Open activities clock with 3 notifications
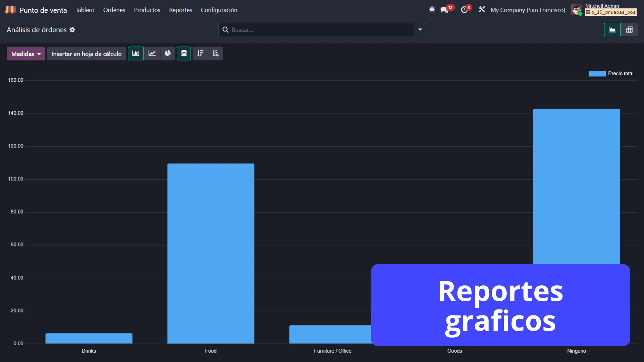 click(x=464, y=10)
